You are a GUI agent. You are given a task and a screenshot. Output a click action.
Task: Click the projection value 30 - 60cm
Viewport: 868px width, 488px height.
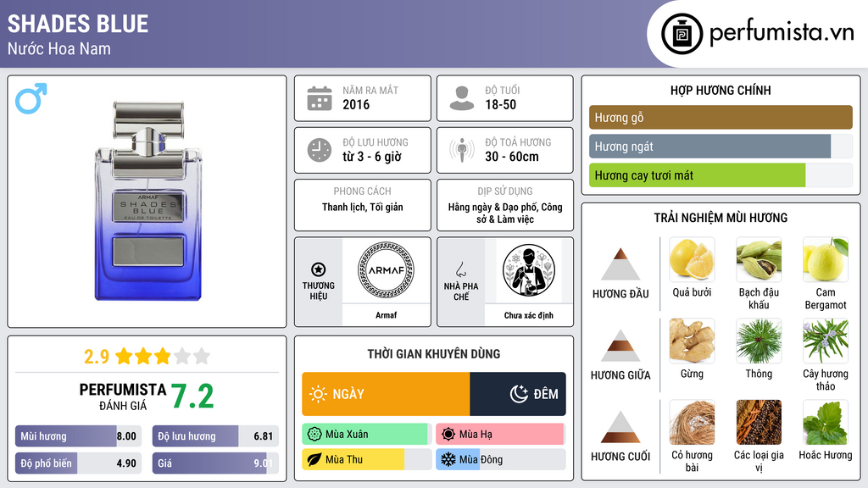(512, 157)
